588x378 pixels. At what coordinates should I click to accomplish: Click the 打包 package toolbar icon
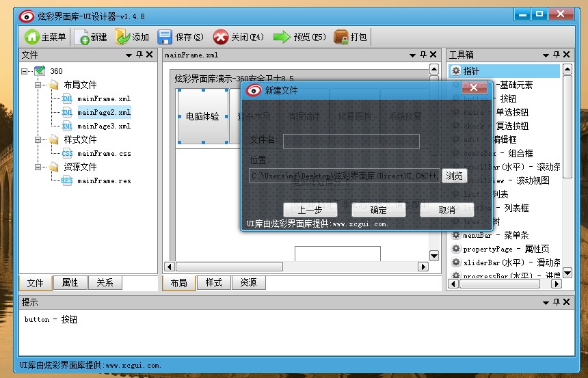(x=340, y=37)
